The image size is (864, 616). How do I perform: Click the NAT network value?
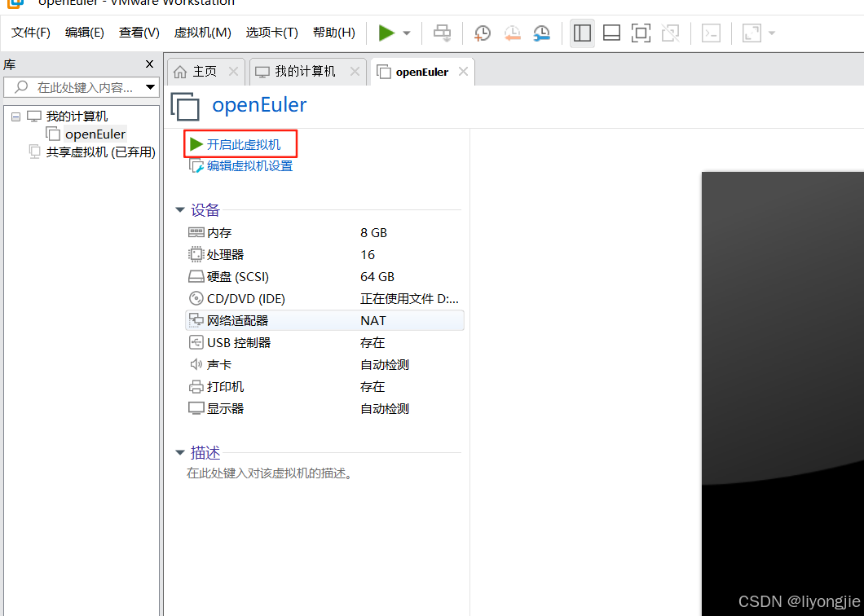(x=373, y=321)
